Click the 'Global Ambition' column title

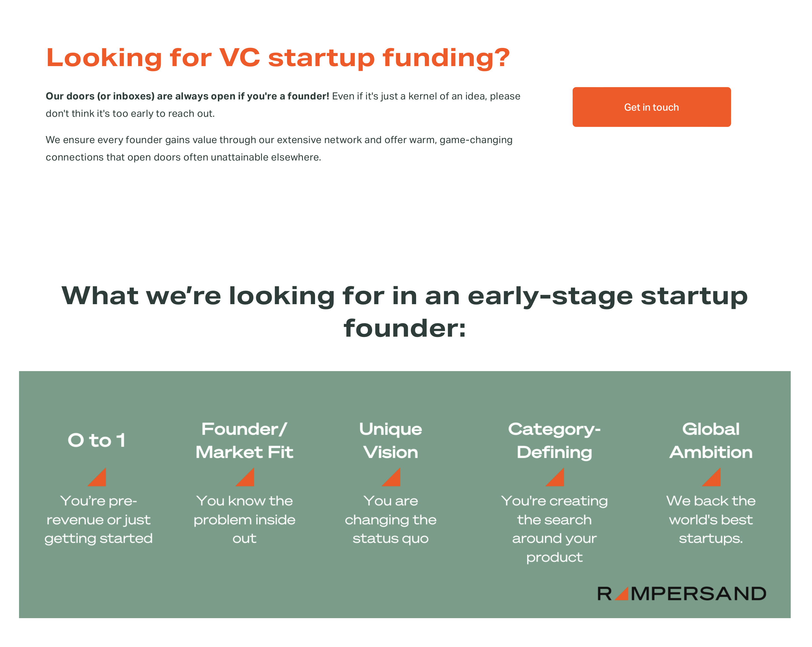tap(711, 441)
